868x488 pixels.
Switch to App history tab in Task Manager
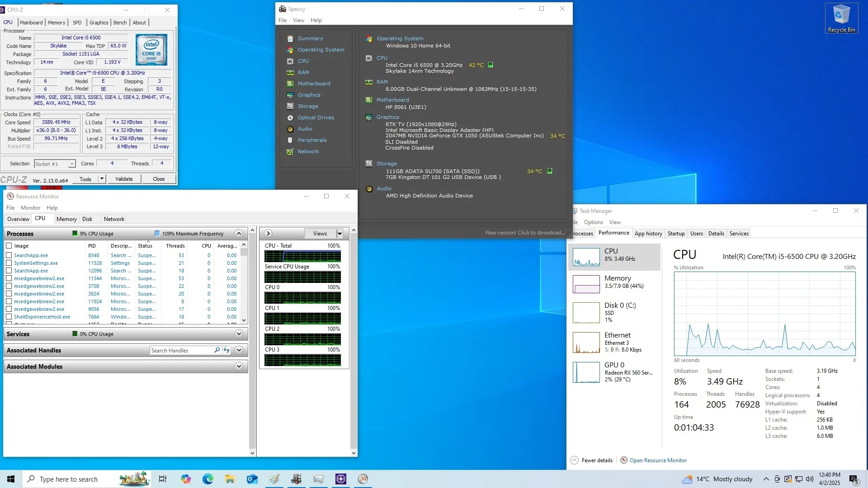click(648, 234)
